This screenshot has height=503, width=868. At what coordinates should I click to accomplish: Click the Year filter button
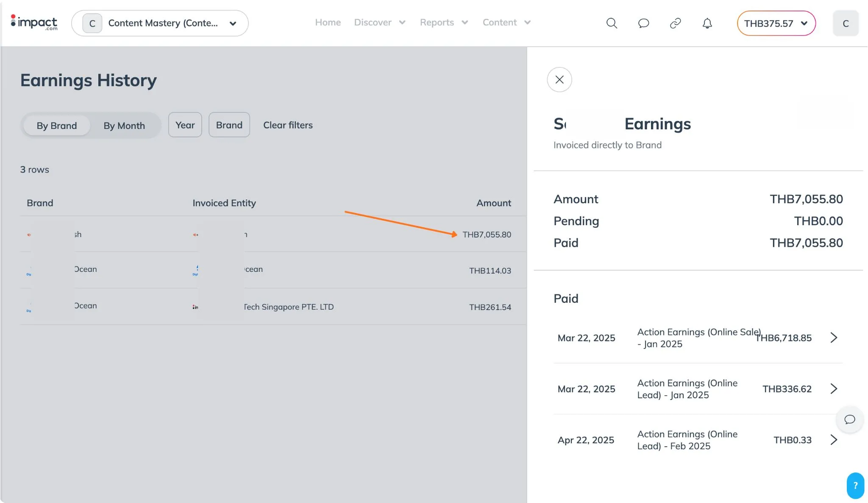click(185, 125)
